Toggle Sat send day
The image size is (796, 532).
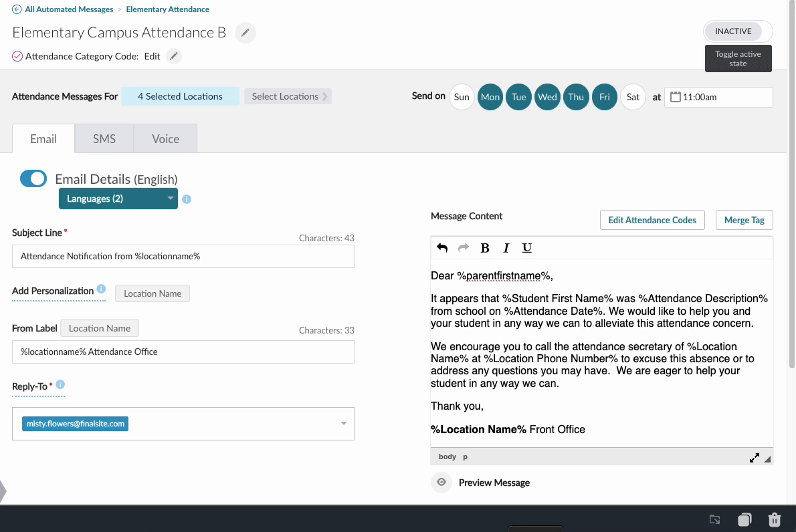point(633,97)
